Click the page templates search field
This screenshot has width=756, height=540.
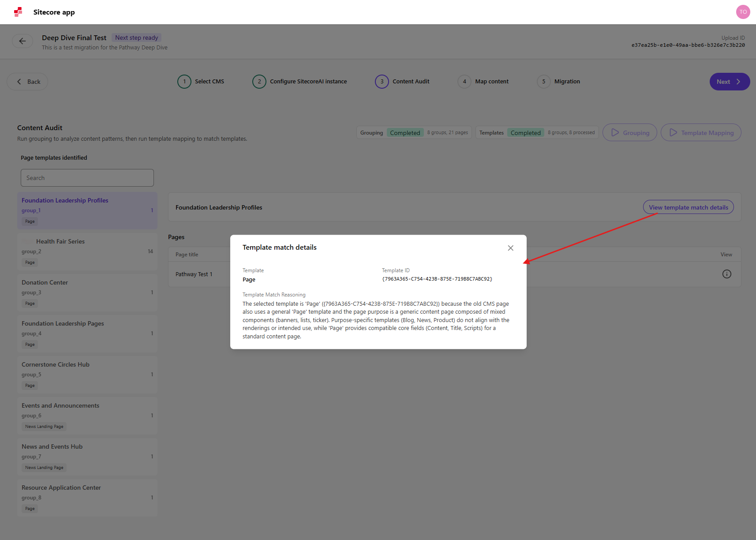click(x=87, y=178)
